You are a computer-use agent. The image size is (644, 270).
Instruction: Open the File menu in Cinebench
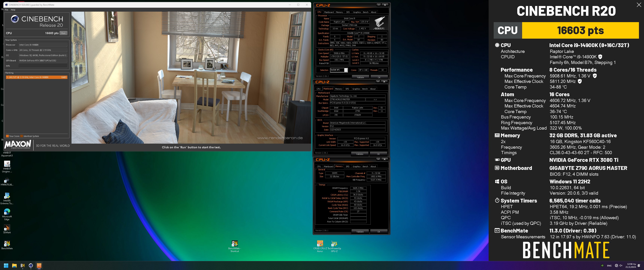click(x=7, y=10)
